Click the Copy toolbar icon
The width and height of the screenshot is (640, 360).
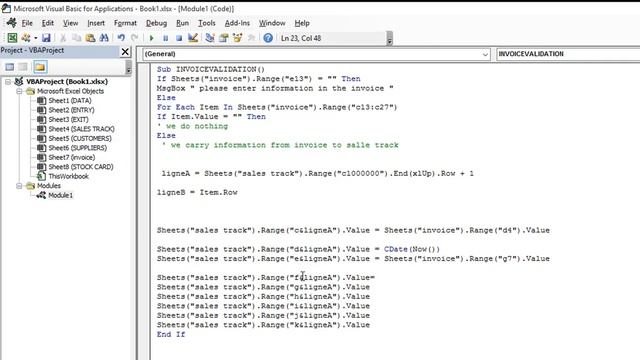pyautogui.click(x=76, y=38)
